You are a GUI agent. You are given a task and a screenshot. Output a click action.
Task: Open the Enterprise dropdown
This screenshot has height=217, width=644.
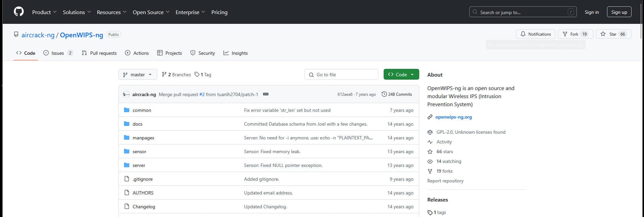click(x=190, y=12)
